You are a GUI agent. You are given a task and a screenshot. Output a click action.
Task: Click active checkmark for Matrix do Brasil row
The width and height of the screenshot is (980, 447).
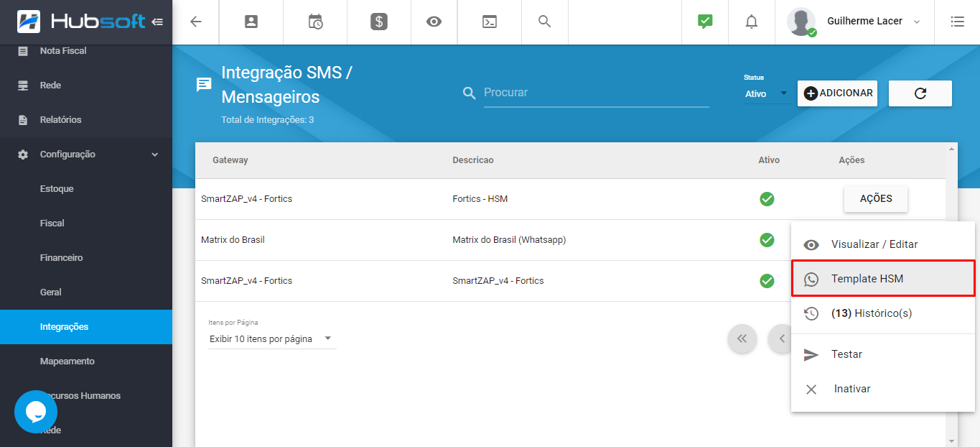pos(767,240)
